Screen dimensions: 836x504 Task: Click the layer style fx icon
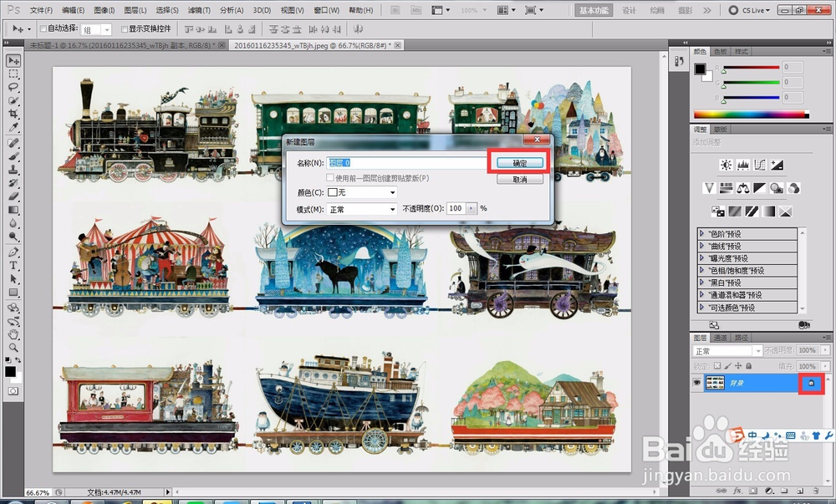(x=737, y=490)
